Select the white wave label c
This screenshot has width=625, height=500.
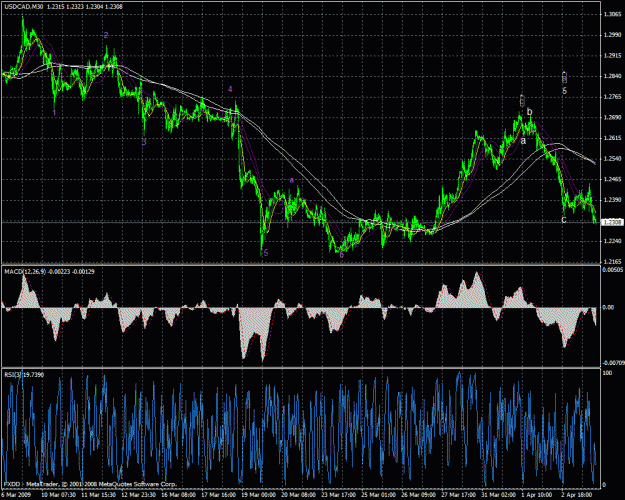click(564, 220)
